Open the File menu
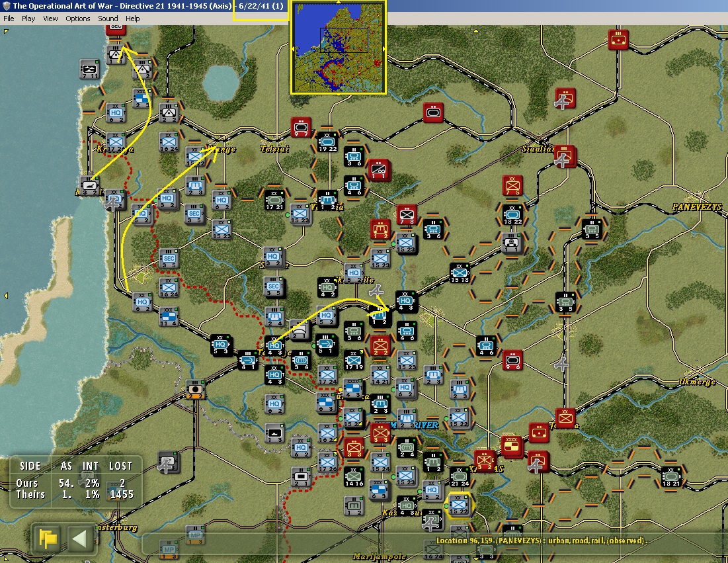Image resolution: width=728 pixels, height=563 pixels. (9, 19)
